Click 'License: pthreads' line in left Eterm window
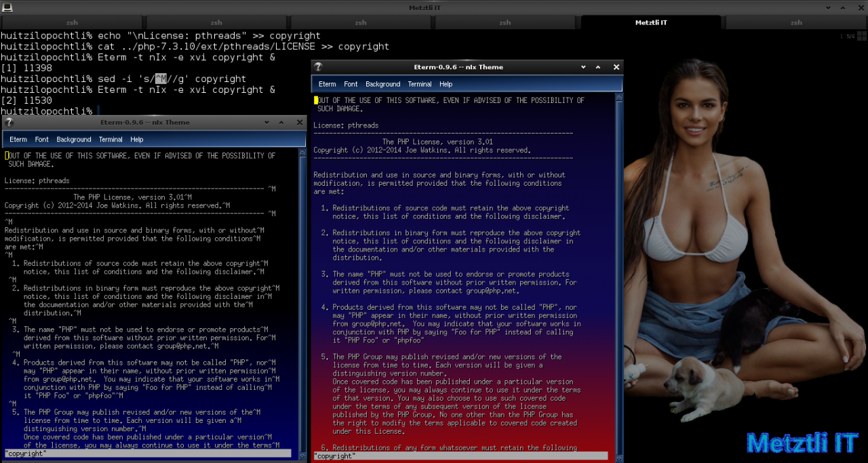Image resolution: width=868 pixels, height=463 pixels. pyautogui.click(x=37, y=181)
